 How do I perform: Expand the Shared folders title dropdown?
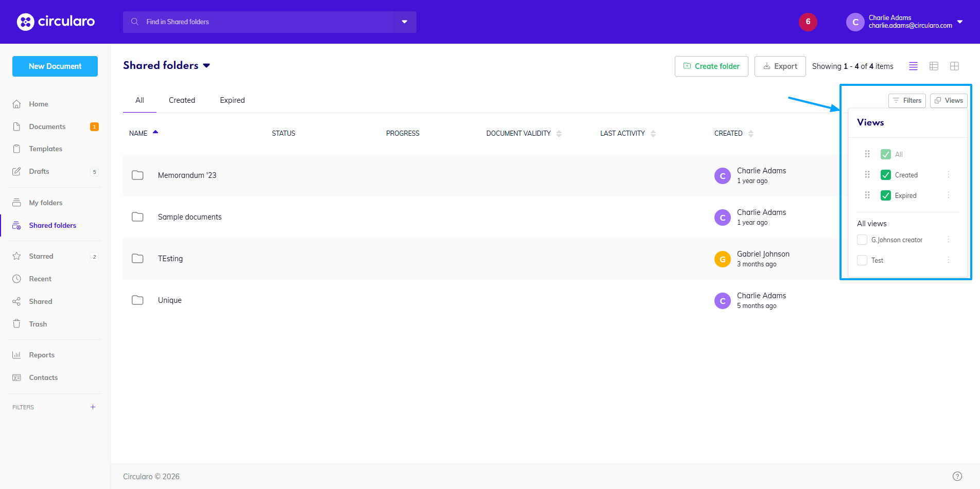click(207, 66)
